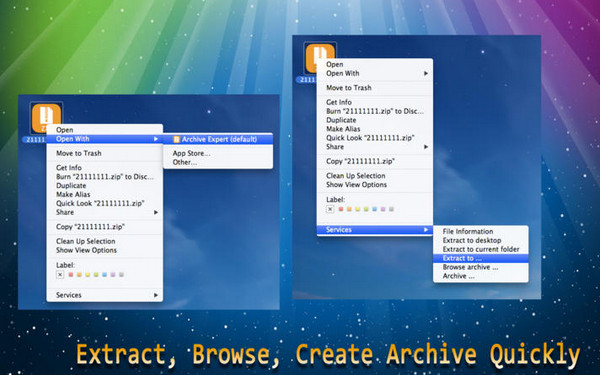Apply red label in the highlighted Open With menu
Viewport: 600px width, 375px height.
click(71, 274)
